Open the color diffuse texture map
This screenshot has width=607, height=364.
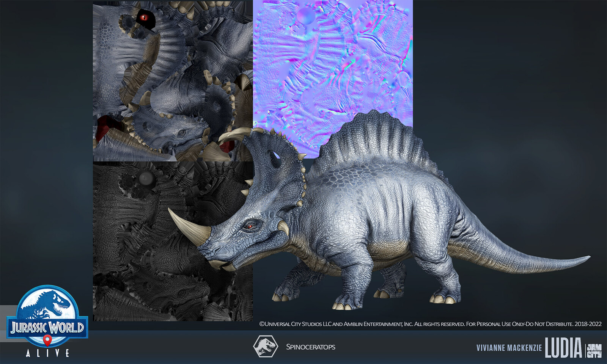point(173,80)
